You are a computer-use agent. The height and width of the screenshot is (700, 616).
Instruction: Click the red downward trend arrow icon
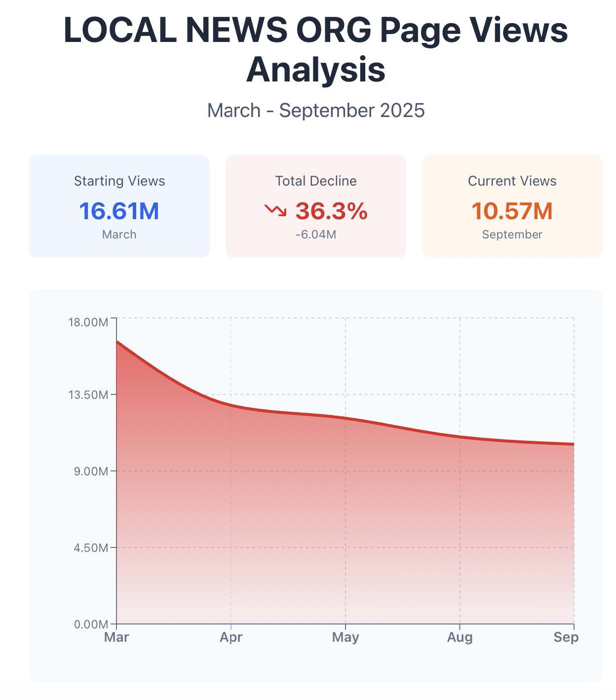(275, 211)
